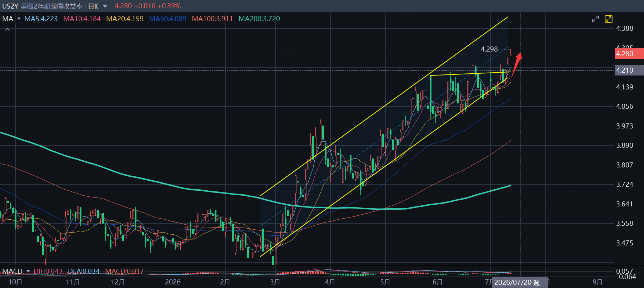This screenshot has height=288, width=644.
Task: Toggle the MA10:4.184 line label
Action: (x=82, y=19)
